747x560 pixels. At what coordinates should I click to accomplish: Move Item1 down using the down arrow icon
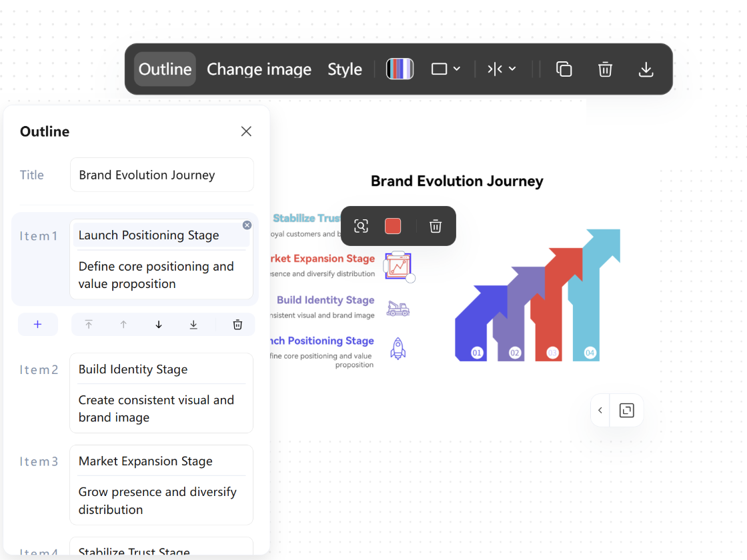(x=158, y=324)
